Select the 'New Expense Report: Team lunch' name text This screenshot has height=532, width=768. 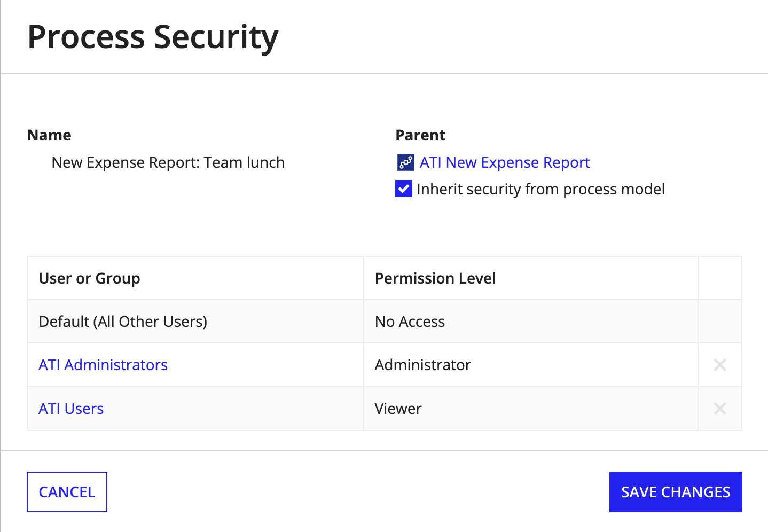coord(168,162)
